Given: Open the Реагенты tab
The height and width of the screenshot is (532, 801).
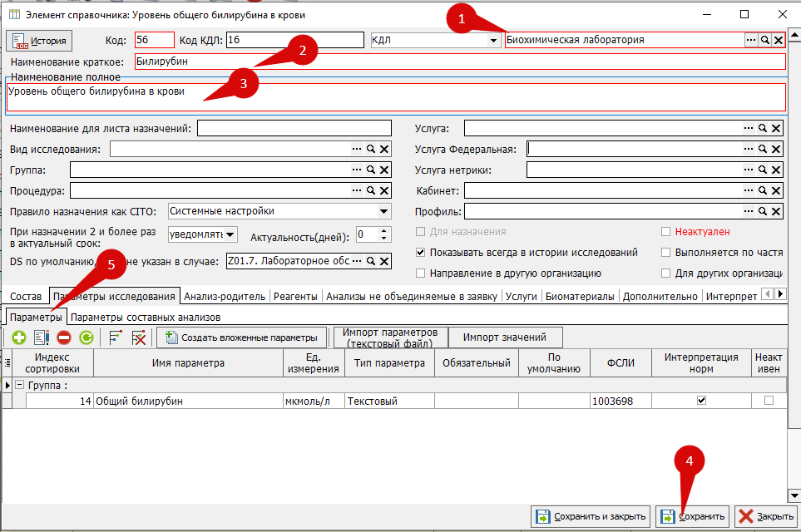Looking at the screenshot, I should click(295, 297).
